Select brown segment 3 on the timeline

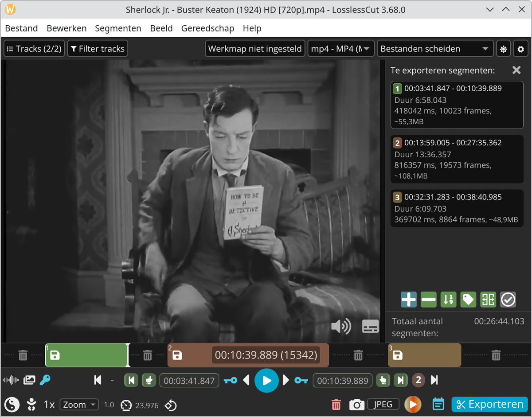(x=425, y=355)
